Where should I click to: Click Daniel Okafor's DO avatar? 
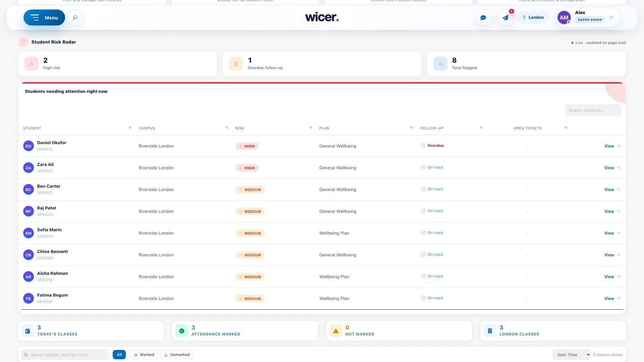click(28, 146)
